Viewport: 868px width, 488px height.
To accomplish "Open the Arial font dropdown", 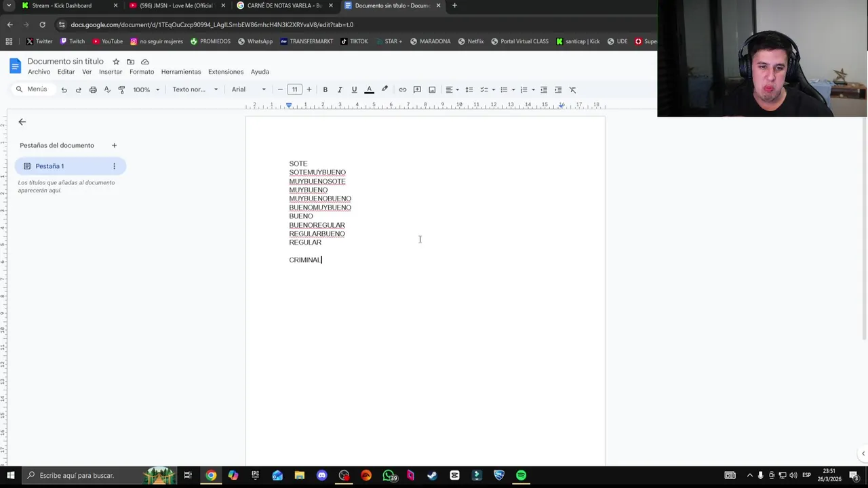I will 249,89.
